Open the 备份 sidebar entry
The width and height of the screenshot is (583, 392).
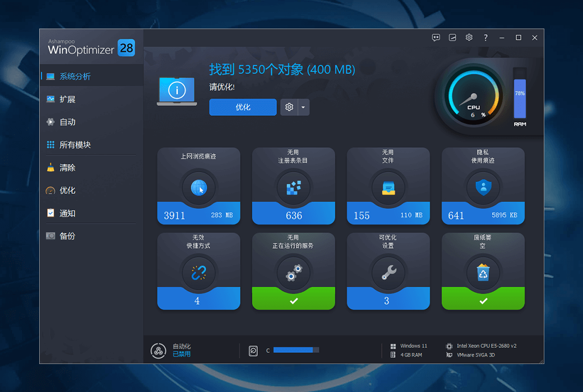(x=91, y=236)
